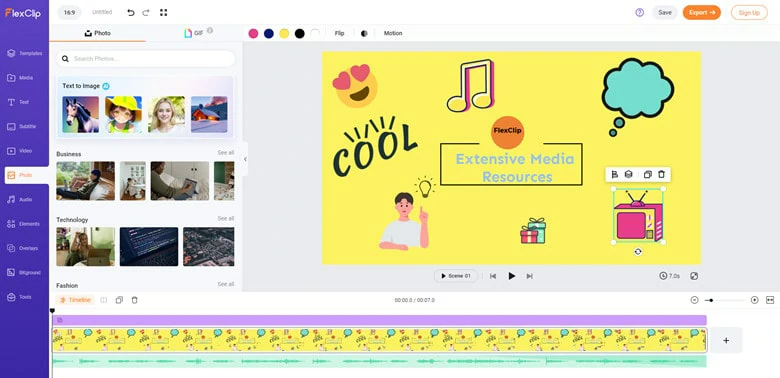Click the trash icon above the TV element
The height and width of the screenshot is (378, 780).
click(661, 174)
